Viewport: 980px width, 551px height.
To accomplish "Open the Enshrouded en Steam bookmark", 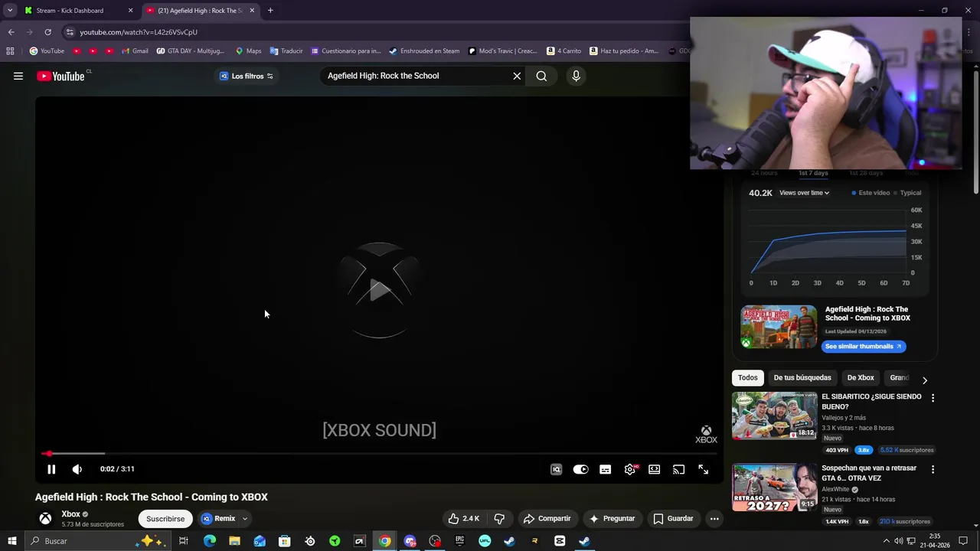I will 424,51.
